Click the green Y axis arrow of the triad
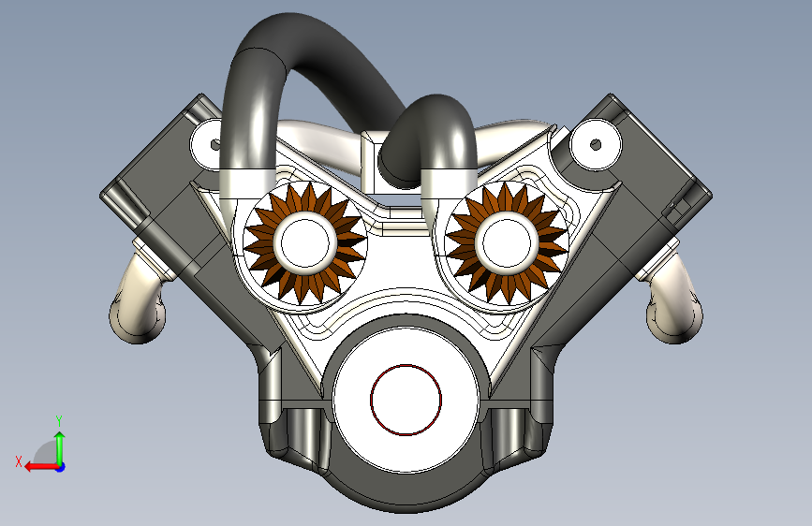Screen dimensions: 812x526 coord(60,447)
